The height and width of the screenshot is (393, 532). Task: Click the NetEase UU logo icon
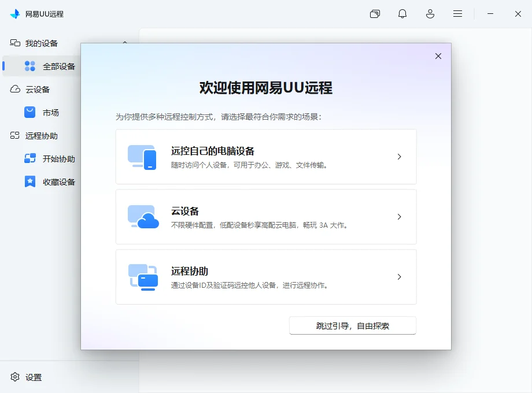(15, 14)
